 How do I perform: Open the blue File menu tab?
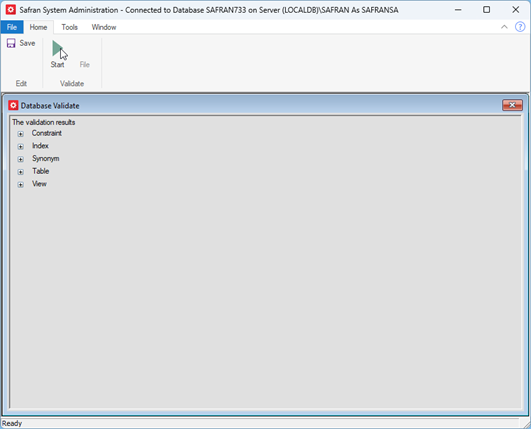[12, 27]
